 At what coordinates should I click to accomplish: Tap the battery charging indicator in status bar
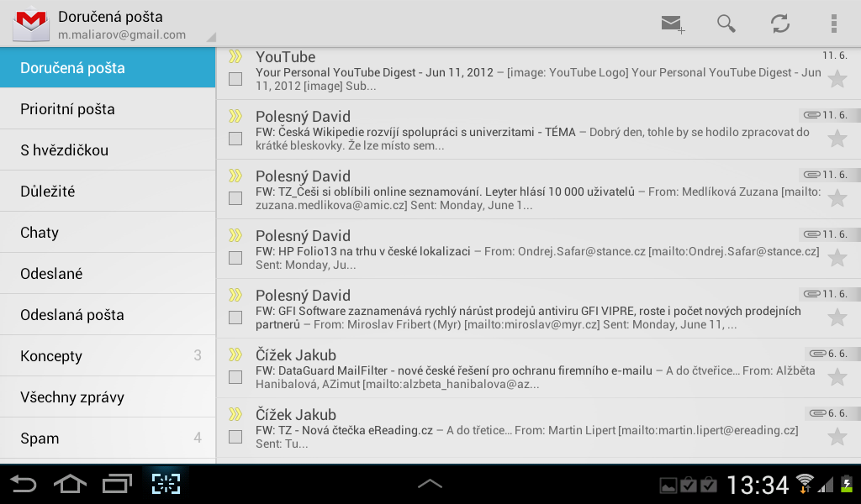click(x=848, y=484)
